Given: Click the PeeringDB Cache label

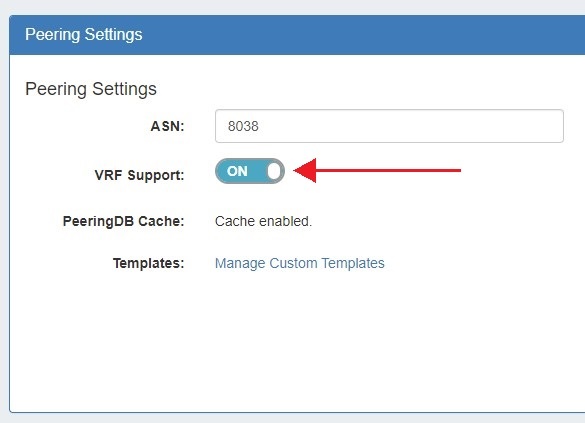Looking at the screenshot, I should pos(123,221).
